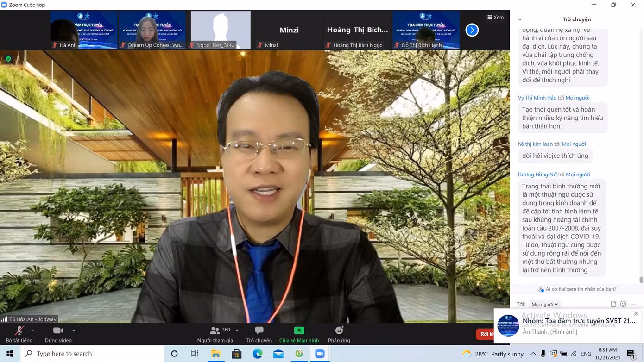Select Dream Up Contest participant thumbnail

pos(152,30)
